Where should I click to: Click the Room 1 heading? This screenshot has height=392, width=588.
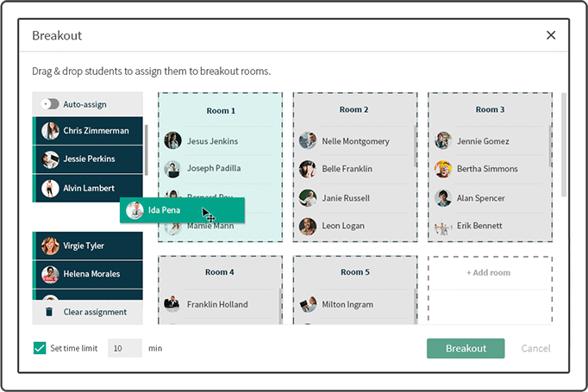coord(221,111)
